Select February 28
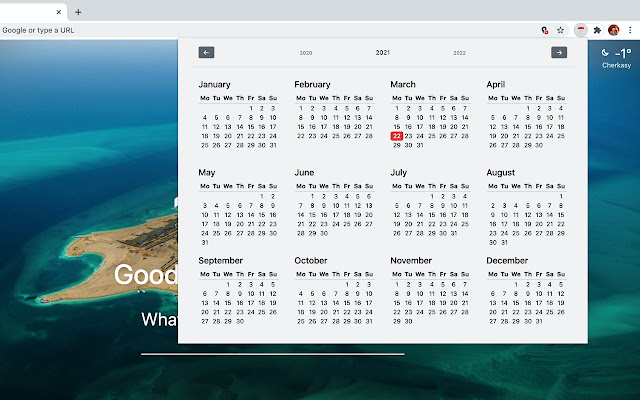640x400 pixels. tap(369, 136)
